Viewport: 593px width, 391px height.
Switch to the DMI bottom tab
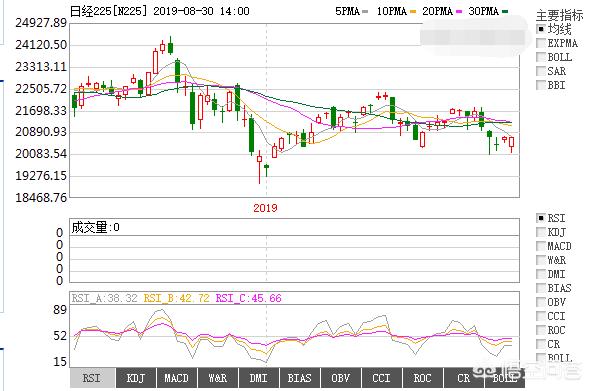[x=259, y=378]
